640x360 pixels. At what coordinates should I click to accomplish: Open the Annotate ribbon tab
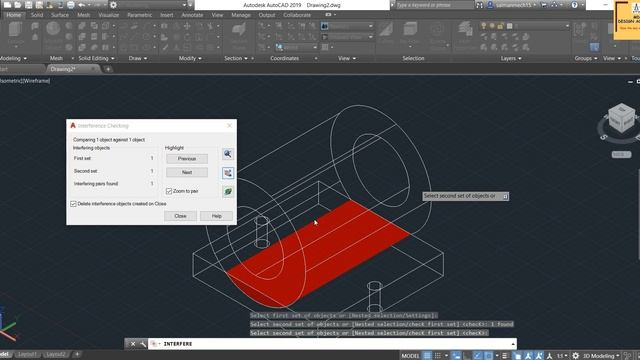coord(192,15)
